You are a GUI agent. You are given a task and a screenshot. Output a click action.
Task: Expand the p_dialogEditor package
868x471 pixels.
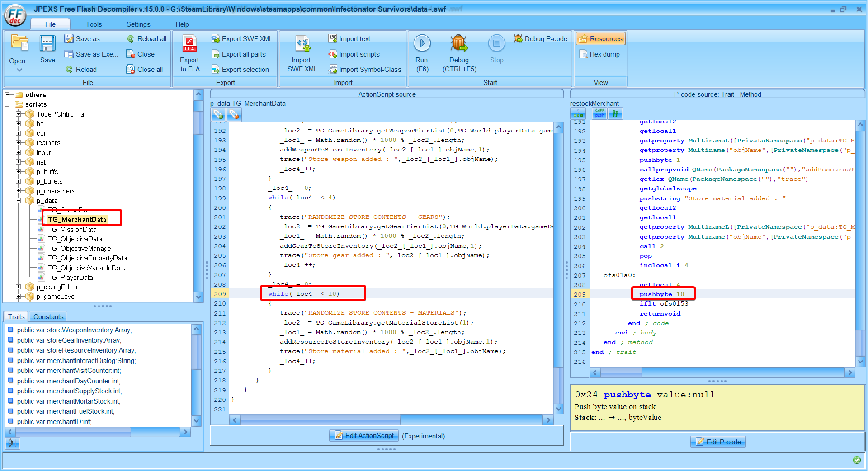tap(19, 287)
